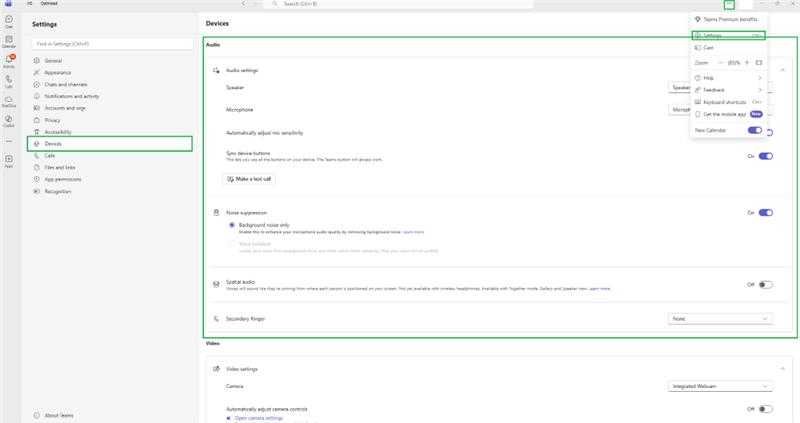Click the Settings and more ellipsis button

730,4
